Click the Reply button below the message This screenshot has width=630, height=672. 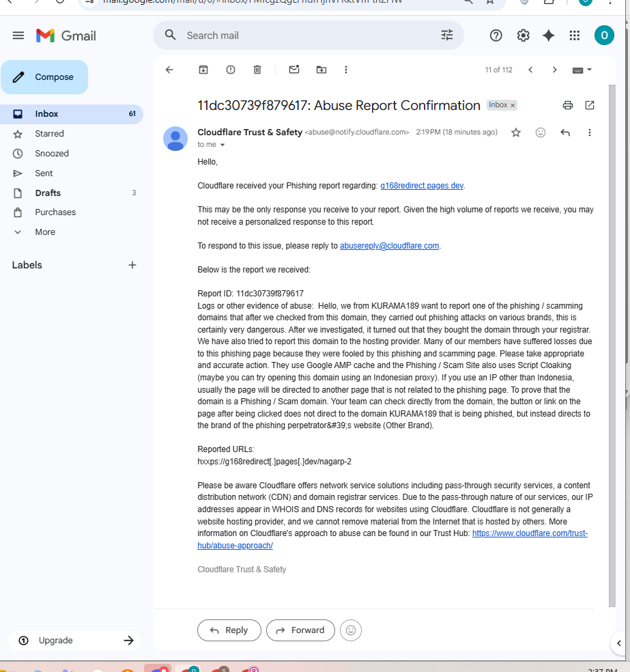[229, 630]
